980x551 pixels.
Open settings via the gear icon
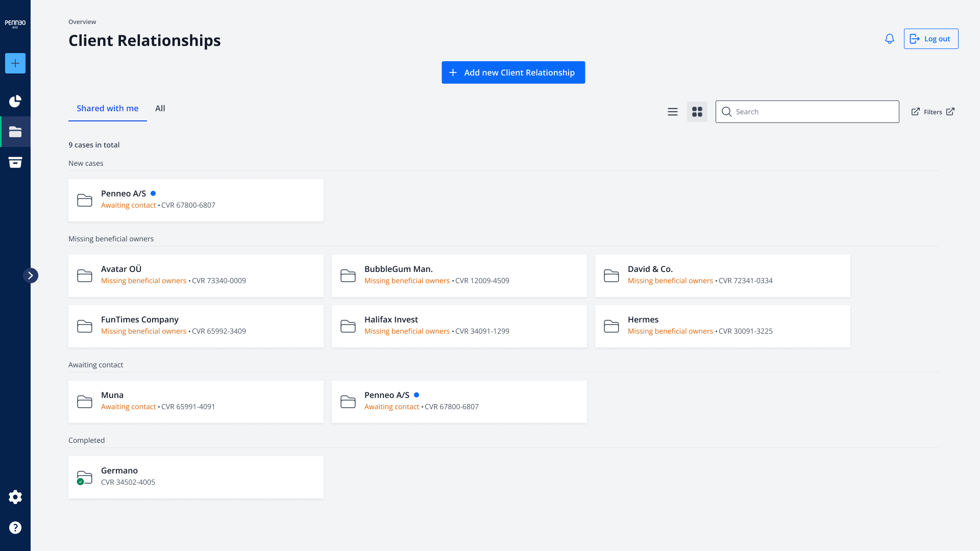(15, 497)
